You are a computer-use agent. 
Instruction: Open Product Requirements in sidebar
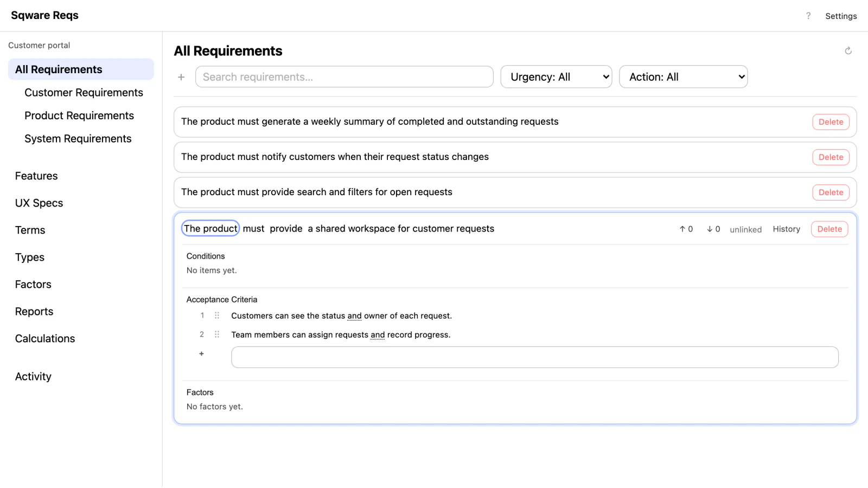point(79,115)
